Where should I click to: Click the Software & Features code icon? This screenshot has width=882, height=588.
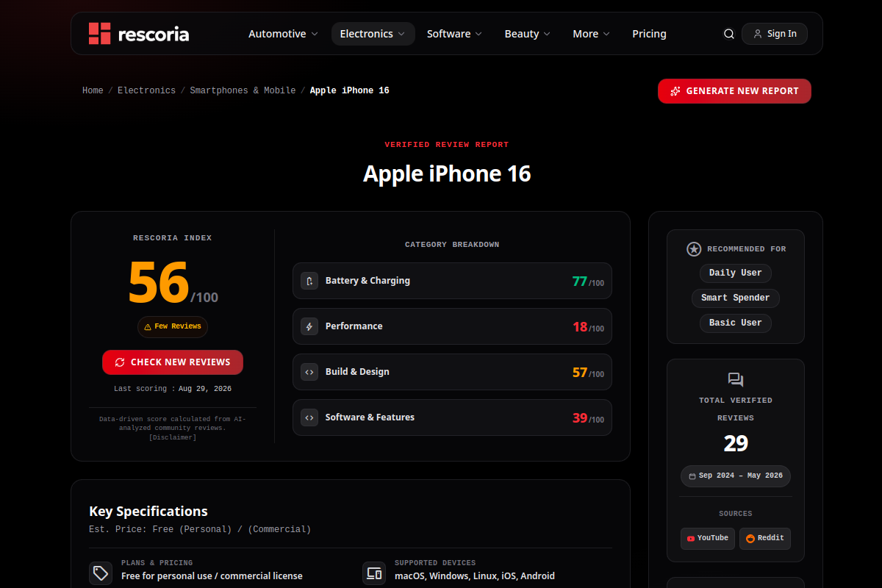[309, 417]
